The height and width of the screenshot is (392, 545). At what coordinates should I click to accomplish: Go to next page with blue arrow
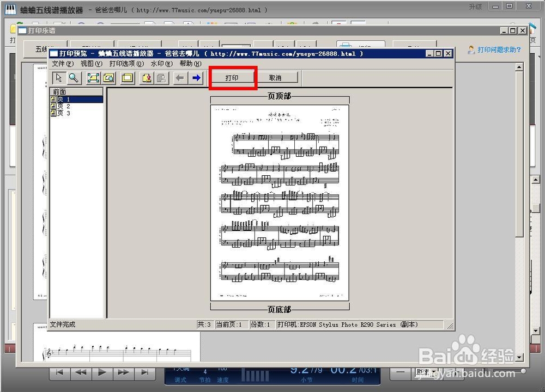pyautogui.click(x=196, y=78)
